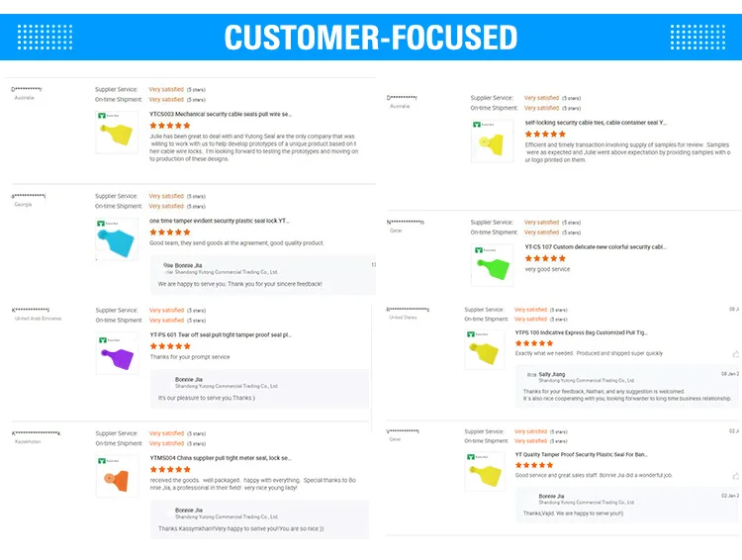Click the star rating under YT-CS 107 title

(x=545, y=258)
